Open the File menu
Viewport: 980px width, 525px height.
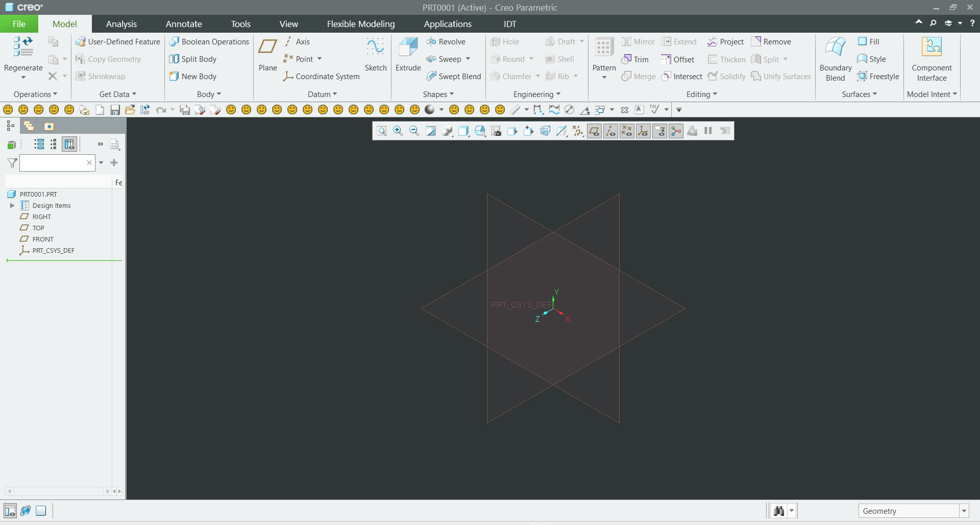(x=19, y=24)
